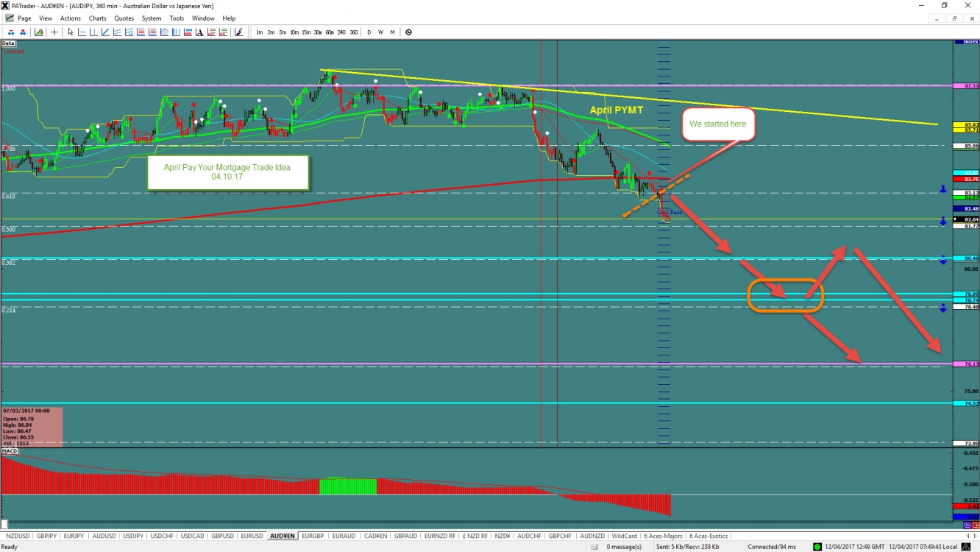Screen dimensions: 980x552
Task: Select the text annotation 'A' tool
Action: click(199, 32)
